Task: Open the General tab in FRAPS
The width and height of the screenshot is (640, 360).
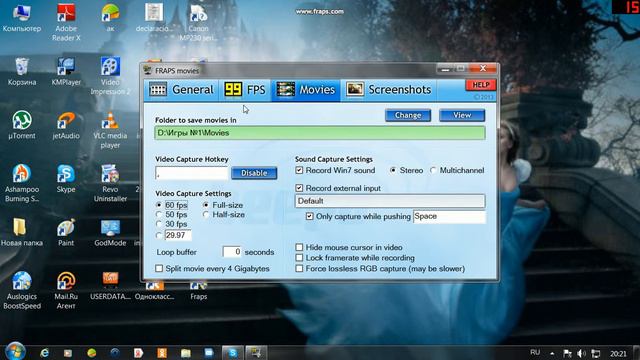Action: [181, 90]
